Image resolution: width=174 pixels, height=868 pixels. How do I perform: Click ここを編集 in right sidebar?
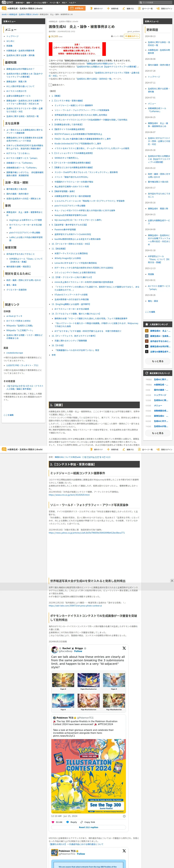[150, 312]
